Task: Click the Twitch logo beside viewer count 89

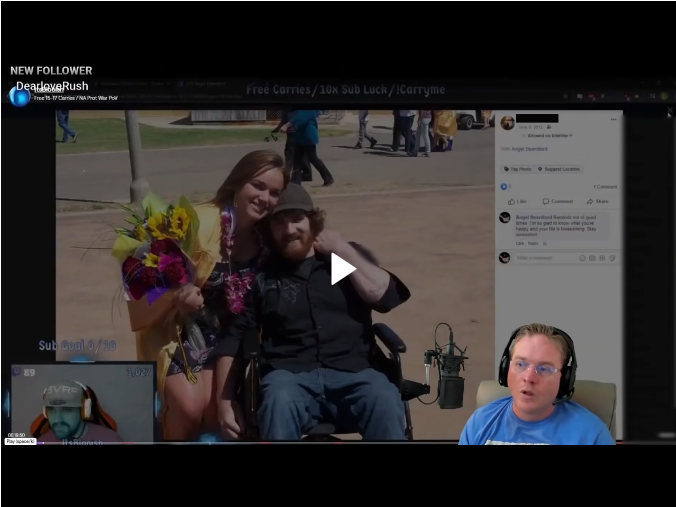Action: [16, 372]
